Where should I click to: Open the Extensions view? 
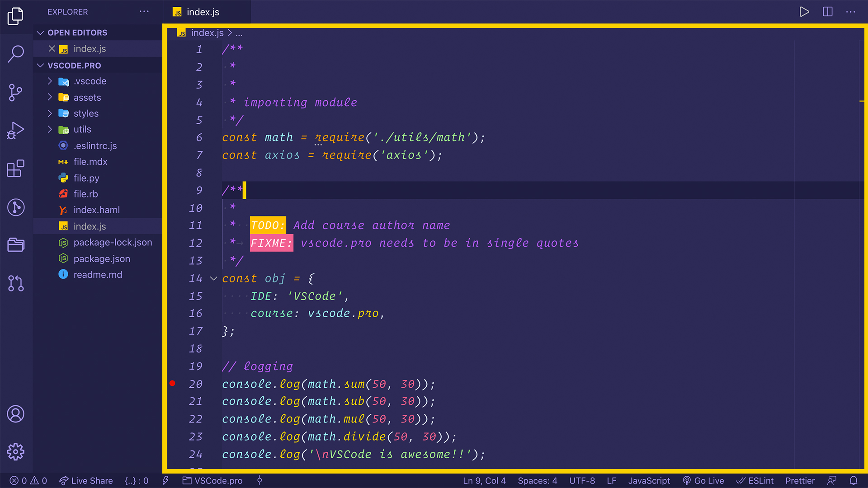16,169
